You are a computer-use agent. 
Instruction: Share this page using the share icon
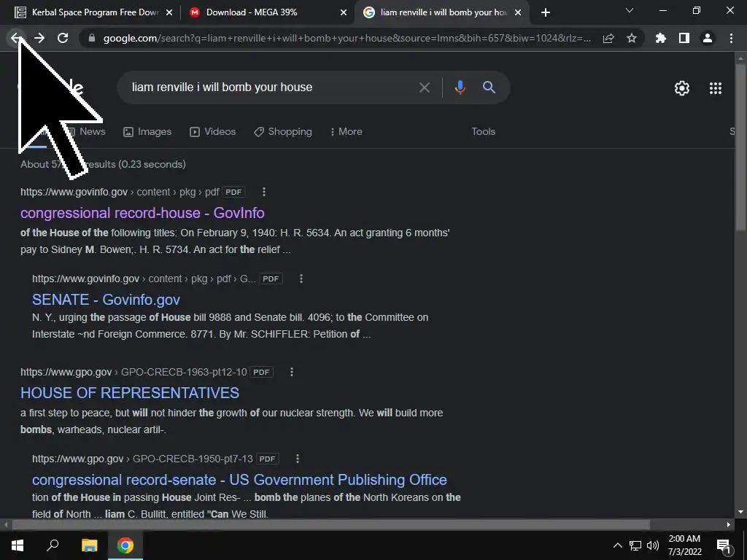pos(608,38)
